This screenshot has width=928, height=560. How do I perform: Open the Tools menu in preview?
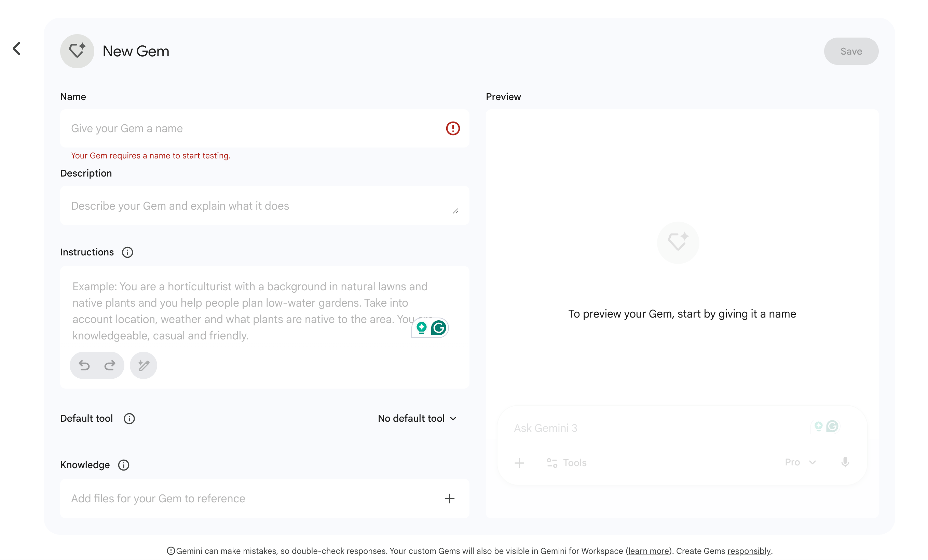coord(567,463)
